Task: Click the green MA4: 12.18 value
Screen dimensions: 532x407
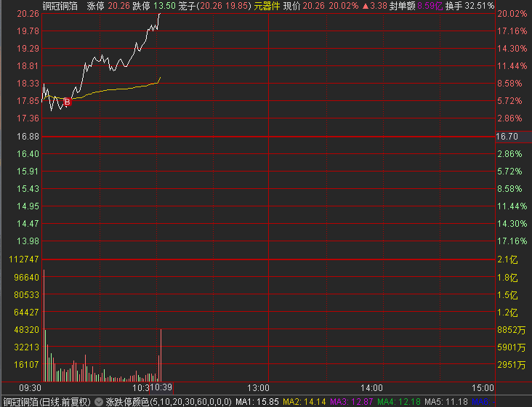Action: [x=399, y=402]
